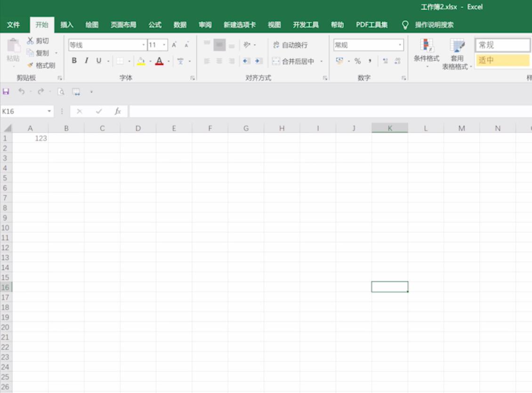The image size is (532, 393).
Task: Toggle Italic formatting
Action: click(87, 60)
